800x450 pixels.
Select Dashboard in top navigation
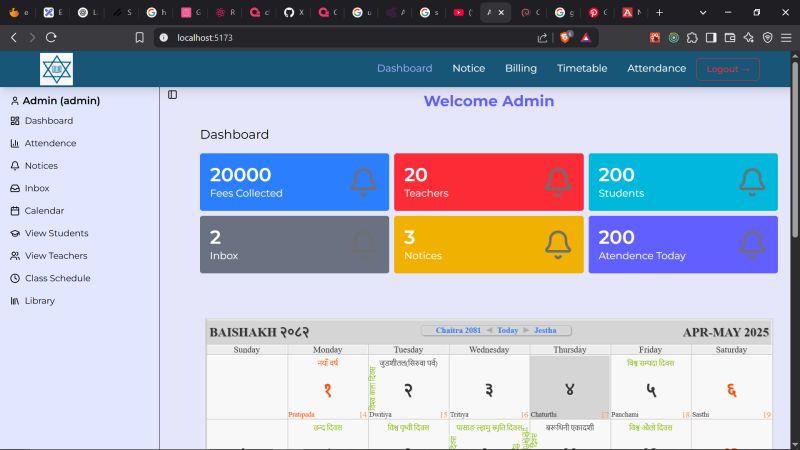coord(405,68)
